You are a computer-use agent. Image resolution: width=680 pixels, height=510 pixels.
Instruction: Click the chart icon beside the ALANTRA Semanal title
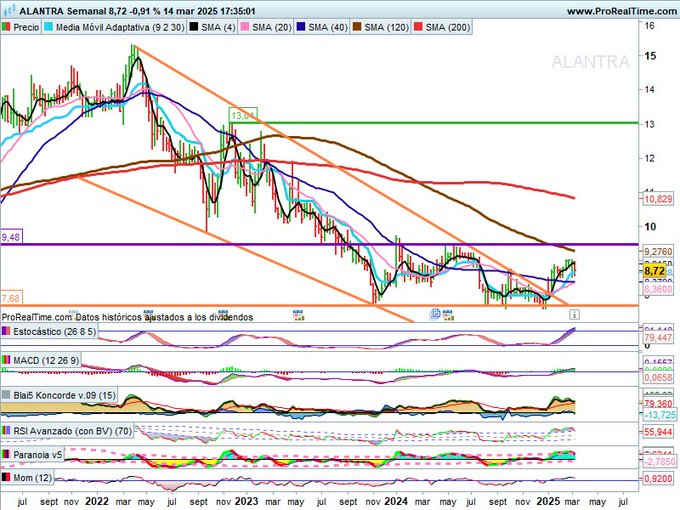[x=9, y=10]
